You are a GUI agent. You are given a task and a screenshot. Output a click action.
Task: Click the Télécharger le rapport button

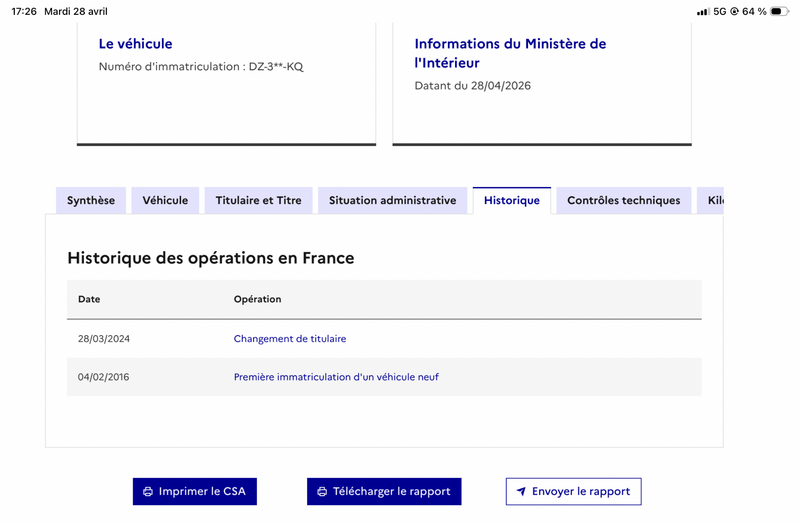pos(384,491)
